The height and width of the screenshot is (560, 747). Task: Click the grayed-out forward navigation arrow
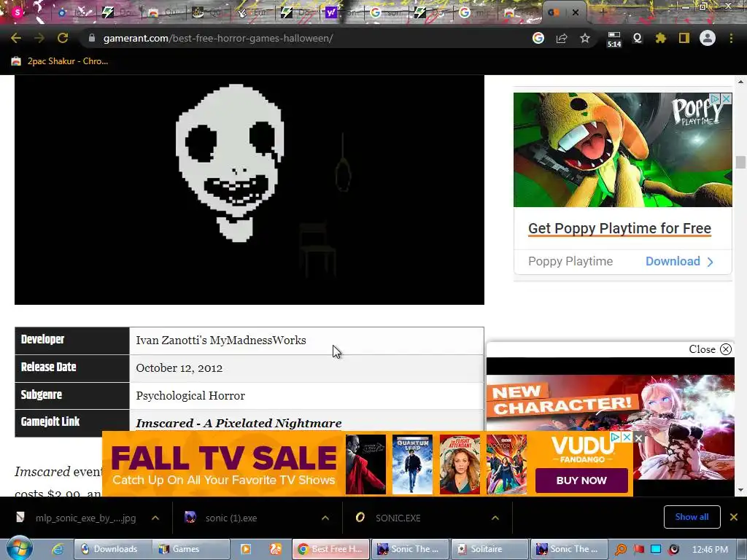coord(39,38)
